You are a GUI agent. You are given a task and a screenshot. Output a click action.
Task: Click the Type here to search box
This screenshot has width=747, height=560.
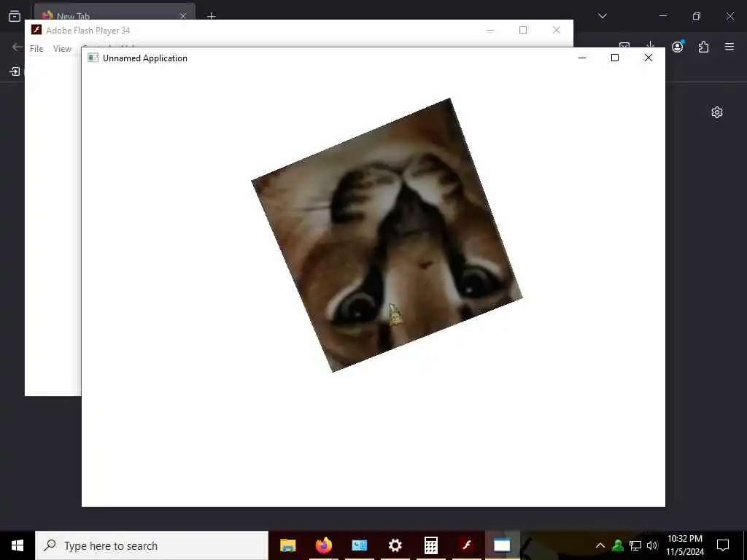click(152, 545)
